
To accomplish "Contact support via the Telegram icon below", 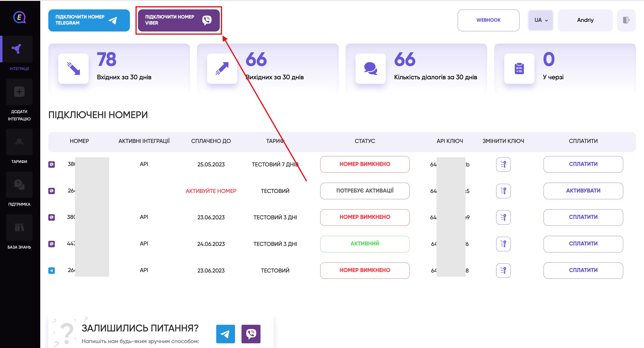I will tap(225, 334).
